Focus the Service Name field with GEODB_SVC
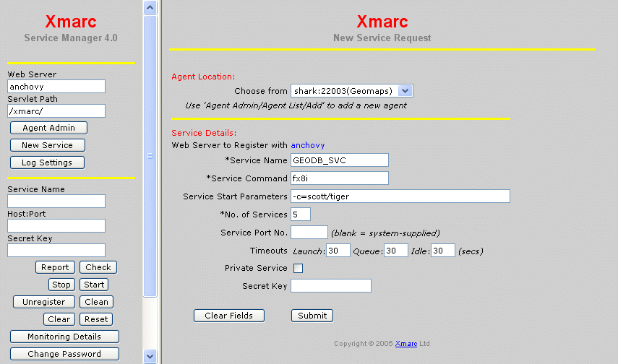This screenshot has width=618, height=364. [339, 160]
